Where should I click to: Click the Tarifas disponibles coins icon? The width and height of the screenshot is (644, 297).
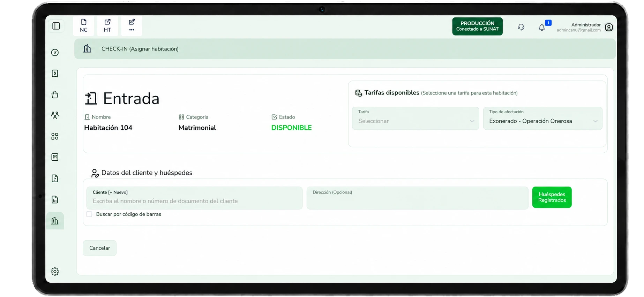pyautogui.click(x=359, y=93)
